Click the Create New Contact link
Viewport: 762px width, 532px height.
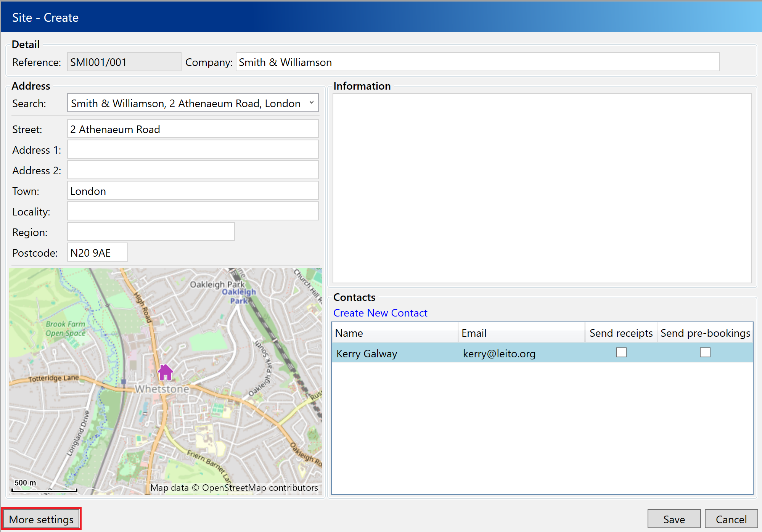coord(380,313)
